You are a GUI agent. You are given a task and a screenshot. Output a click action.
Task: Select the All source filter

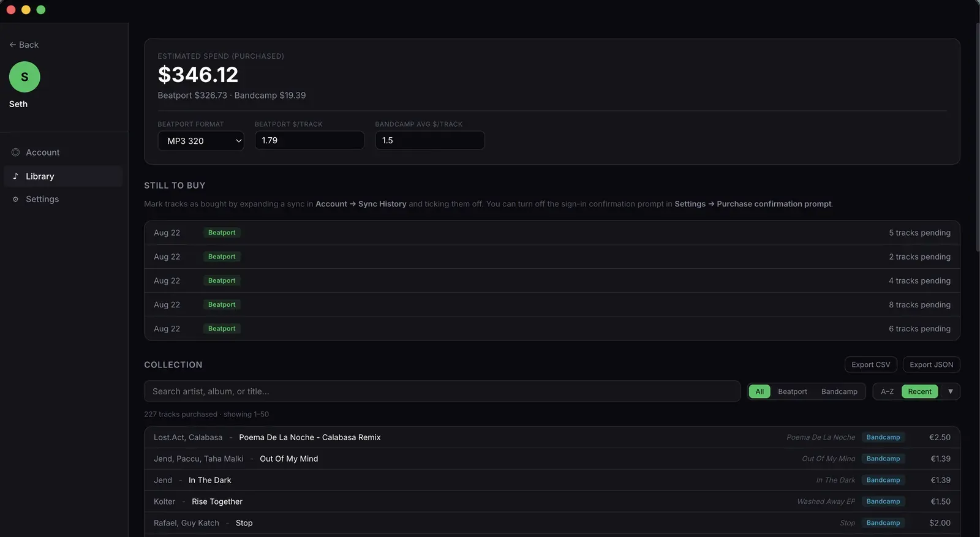pos(759,391)
